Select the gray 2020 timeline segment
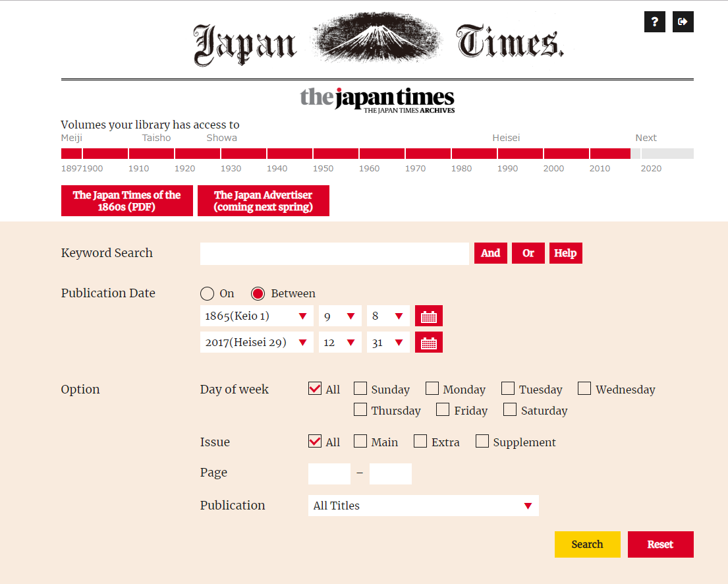Viewport: 728px width, 584px height. tap(667, 154)
